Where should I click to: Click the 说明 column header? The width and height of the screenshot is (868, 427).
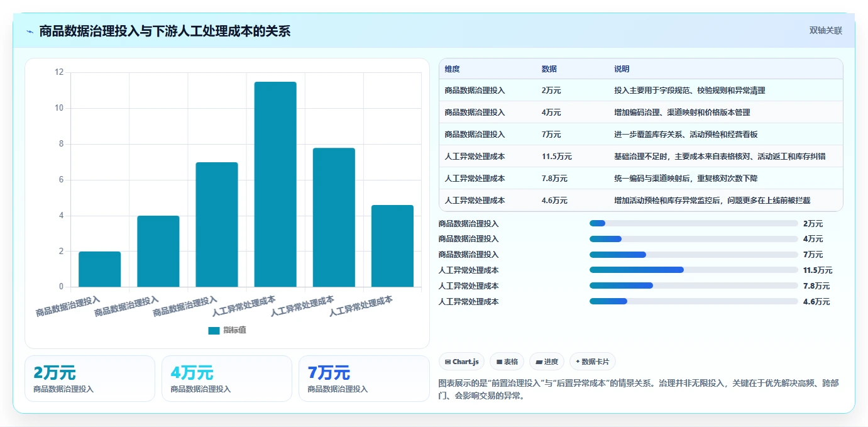point(622,69)
